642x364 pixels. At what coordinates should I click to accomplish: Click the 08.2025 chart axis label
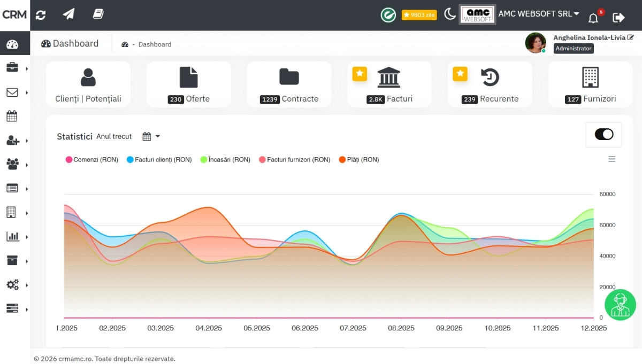tap(401, 328)
